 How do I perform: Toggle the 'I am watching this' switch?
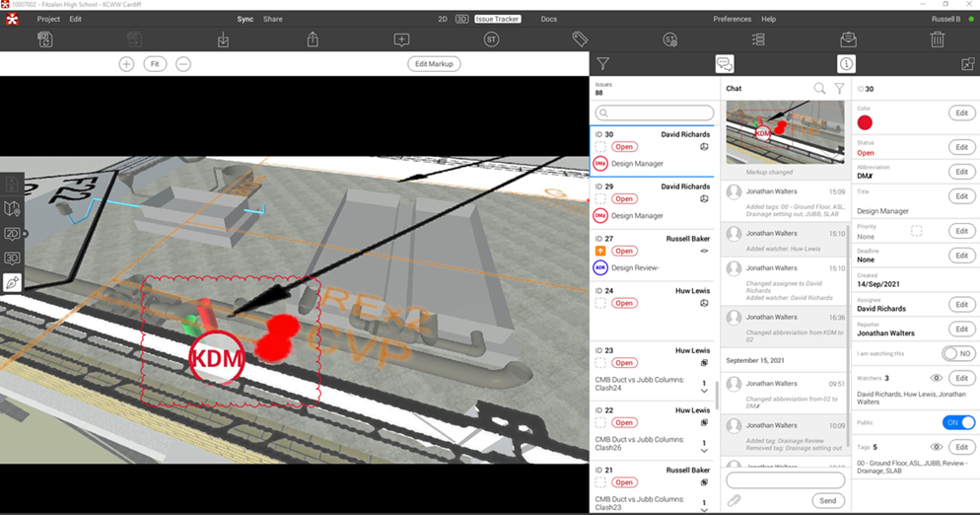click(958, 353)
